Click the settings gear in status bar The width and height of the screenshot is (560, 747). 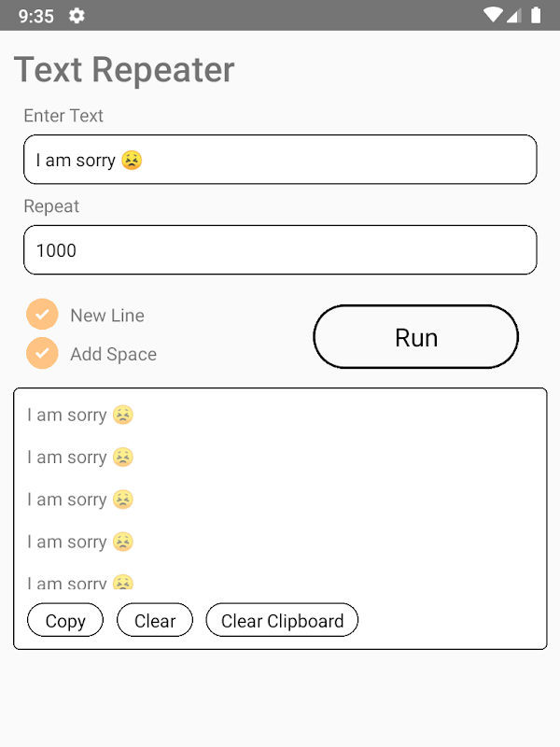click(x=77, y=15)
